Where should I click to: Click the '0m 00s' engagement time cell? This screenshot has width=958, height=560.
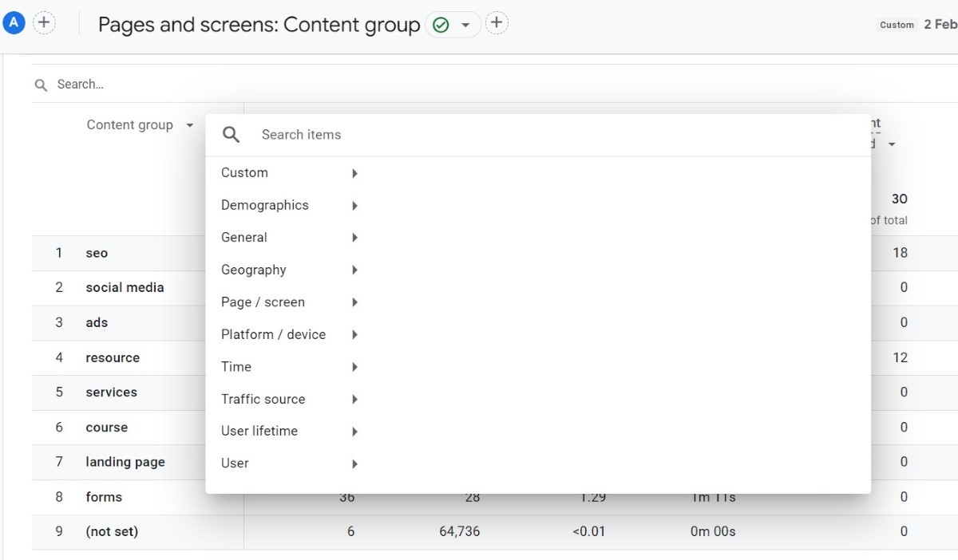713,531
